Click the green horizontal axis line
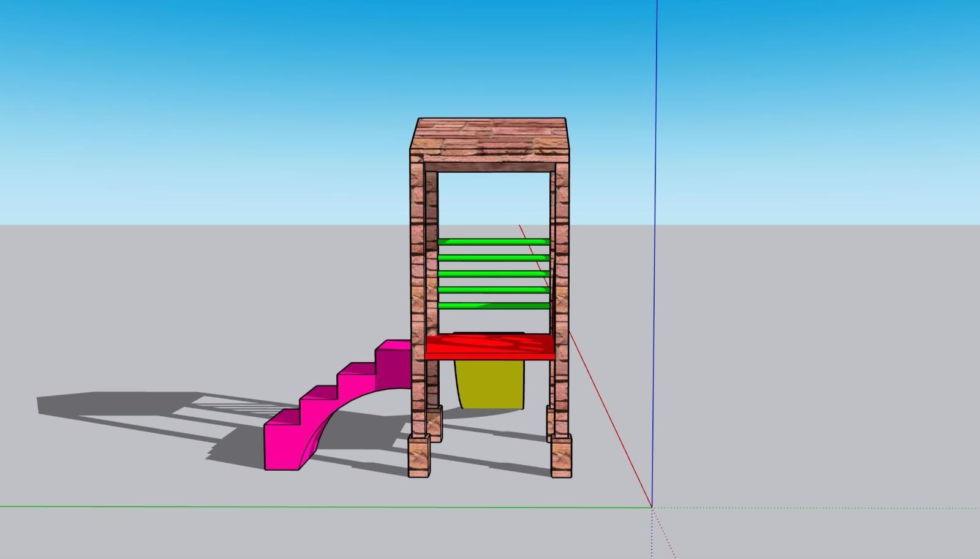Screen dimensions: 980x559 click(325, 507)
